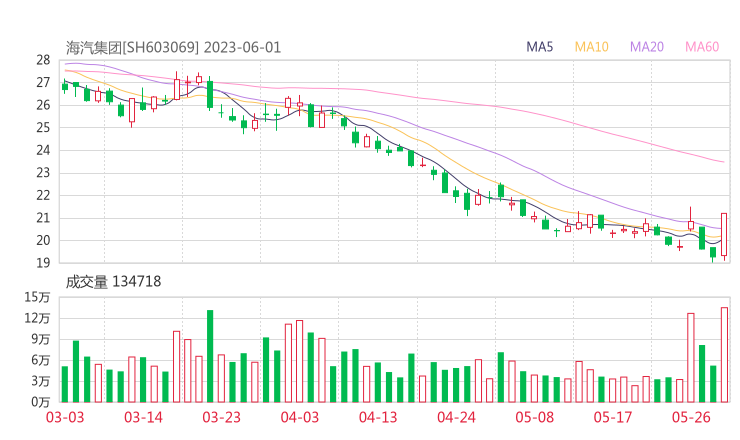Click the 05-17 date axis label
The width and height of the screenshot is (740, 440).
point(613,417)
